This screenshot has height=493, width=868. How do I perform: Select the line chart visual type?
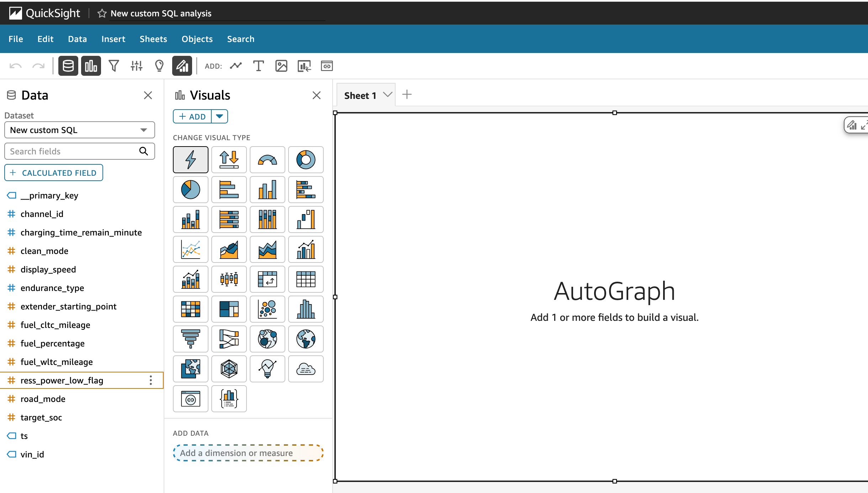[x=190, y=249]
